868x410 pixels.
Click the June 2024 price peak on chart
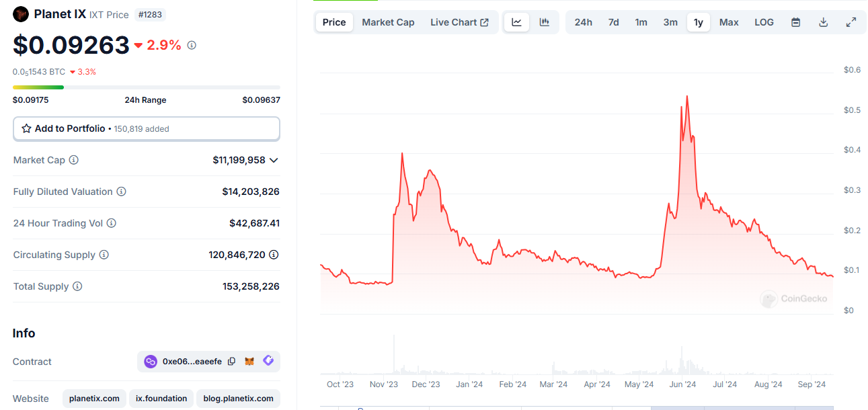click(686, 96)
